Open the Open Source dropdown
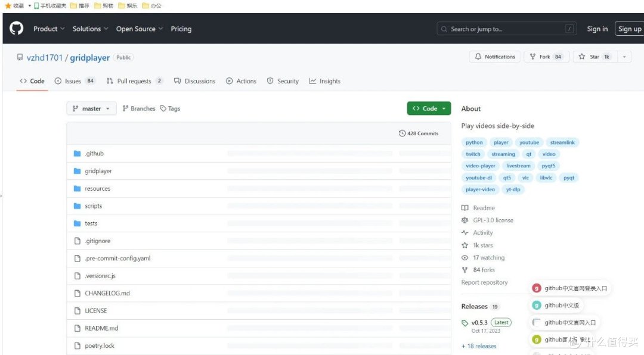644x355 pixels. (139, 29)
